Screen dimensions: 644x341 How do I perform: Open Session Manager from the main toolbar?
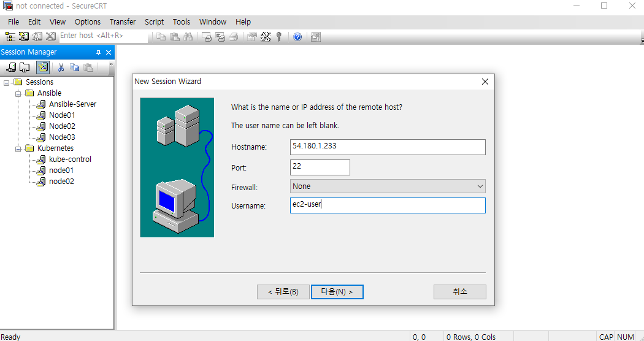click(10, 37)
